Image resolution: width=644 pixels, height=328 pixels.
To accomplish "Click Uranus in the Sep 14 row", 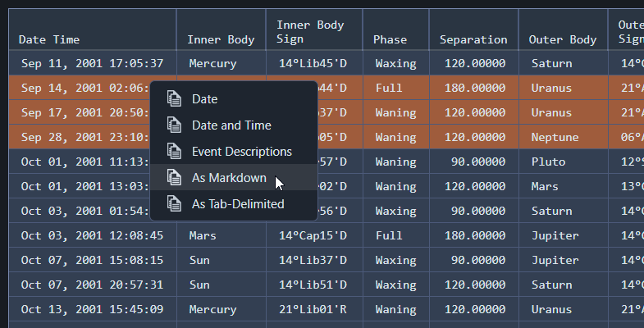I will (551, 88).
